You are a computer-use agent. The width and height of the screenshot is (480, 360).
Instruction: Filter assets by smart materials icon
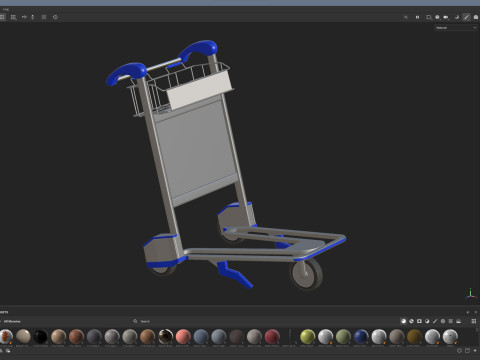pyautogui.click(x=411, y=321)
